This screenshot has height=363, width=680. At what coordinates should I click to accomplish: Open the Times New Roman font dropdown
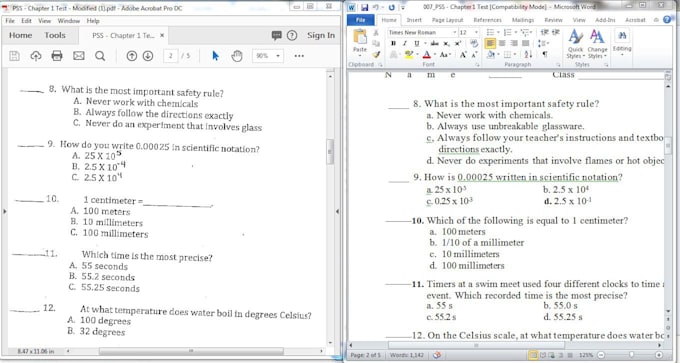[x=455, y=33]
